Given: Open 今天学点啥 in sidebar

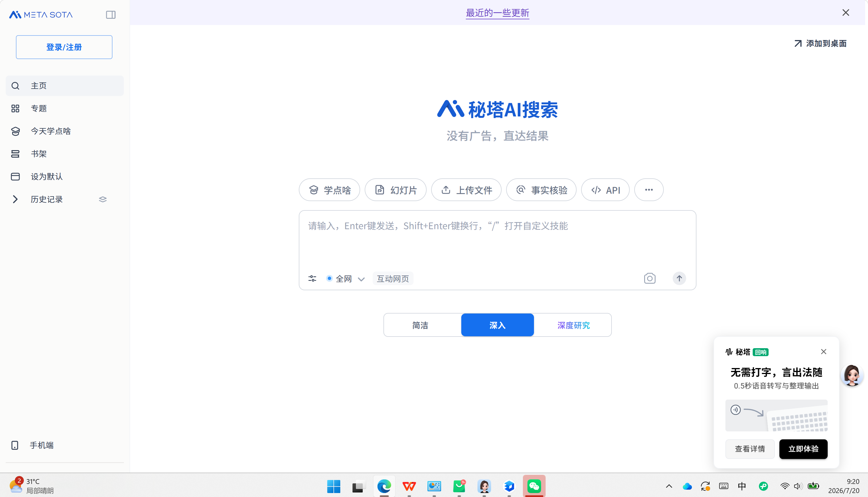Looking at the screenshot, I should [65, 131].
